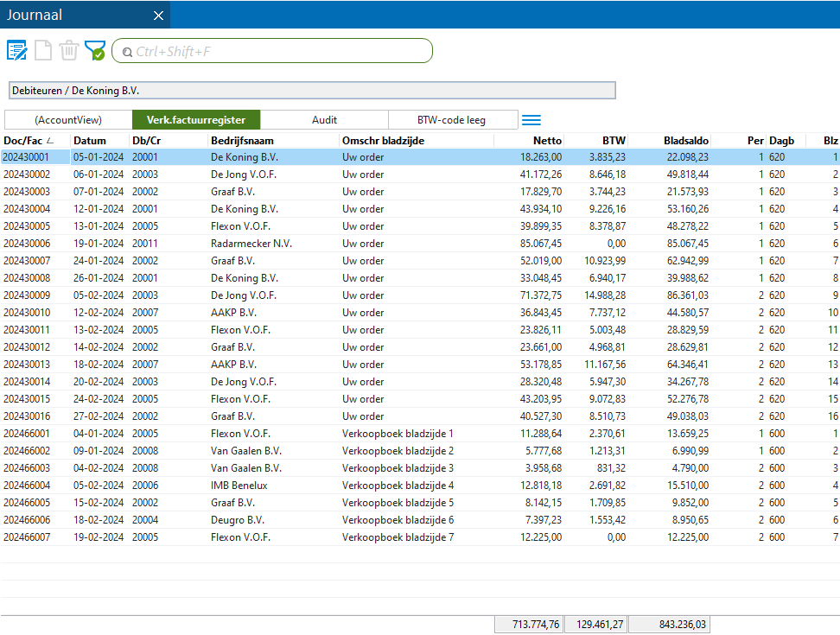This screenshot has width=840, height=635.
Task: Sort by the Datum column header
Action: coord(90,141)
